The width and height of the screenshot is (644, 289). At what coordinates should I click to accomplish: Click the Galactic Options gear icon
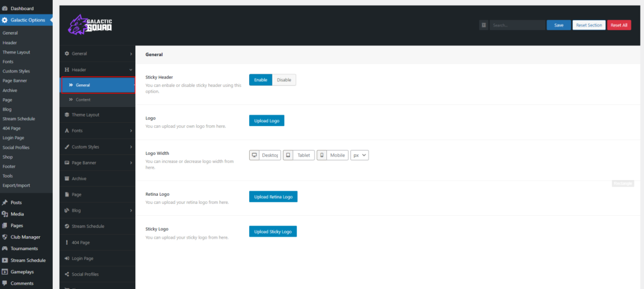pos(4,20)
